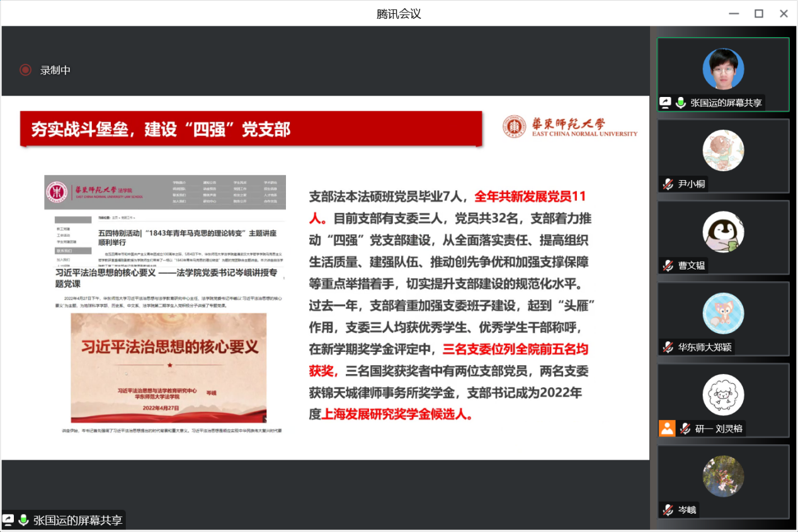
Task: Select the penguin avatar of 曹文韫
Action: 723,232
